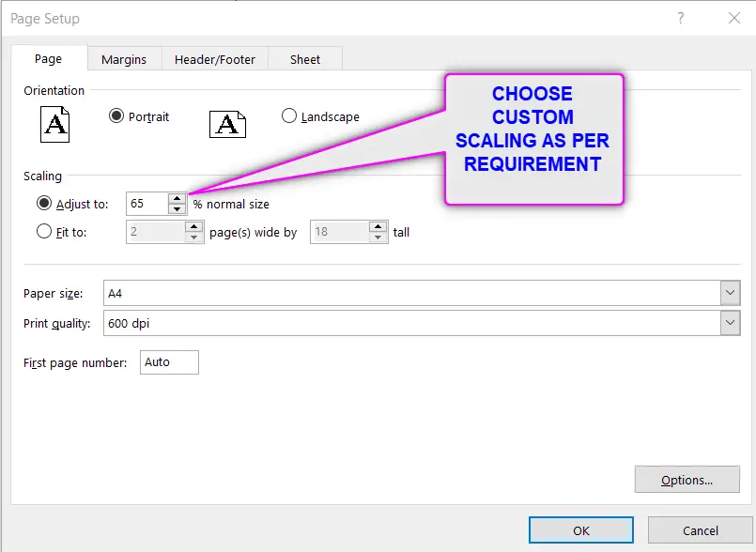
Task: Click the Cancel button
Action: (700, 530)
